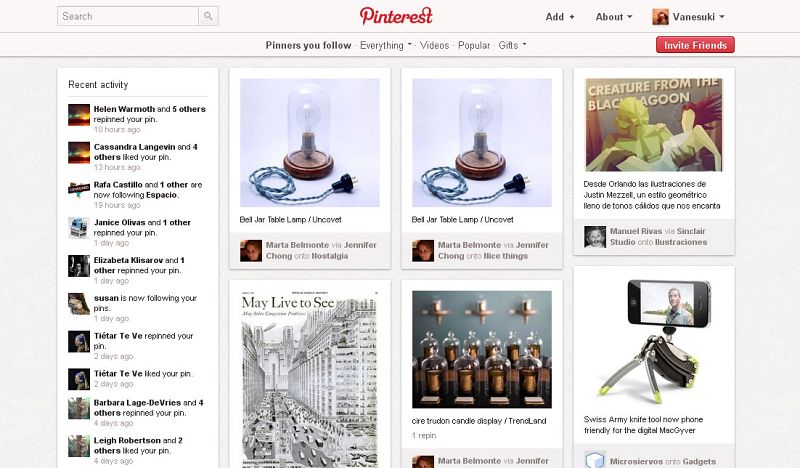Open the Gifts dropdown menu
Viewport: 800px width, 468px height.
click(512, 45)
